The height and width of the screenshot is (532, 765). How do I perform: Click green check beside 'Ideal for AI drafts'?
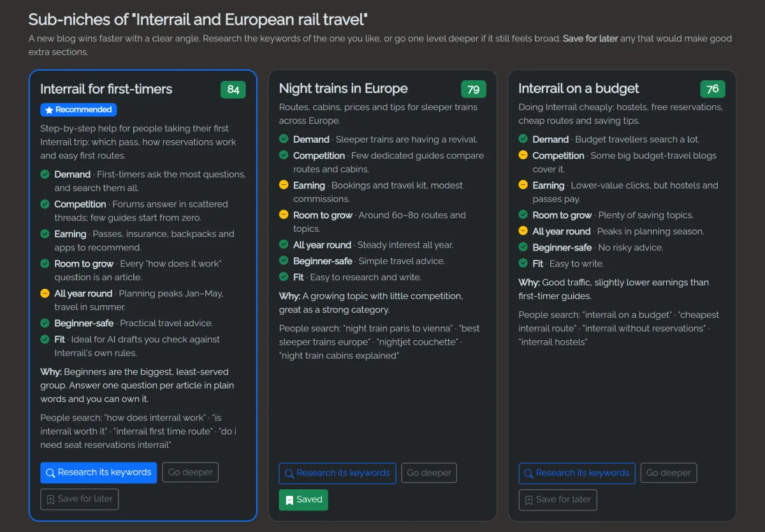coord(45,340)
